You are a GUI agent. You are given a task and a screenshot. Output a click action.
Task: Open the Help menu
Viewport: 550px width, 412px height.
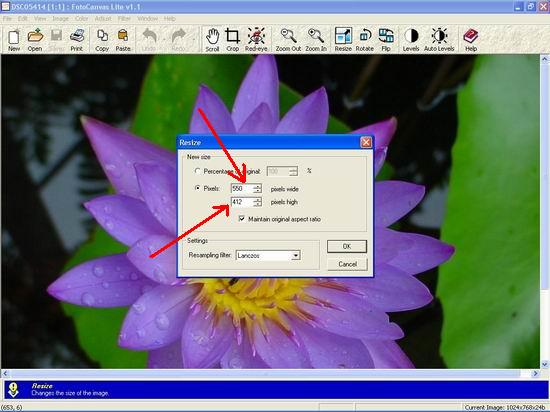(169, 19)
